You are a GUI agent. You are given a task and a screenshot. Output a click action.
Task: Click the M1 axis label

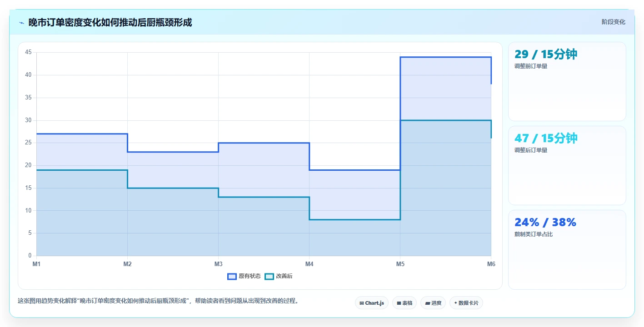[x=36, y=264]
